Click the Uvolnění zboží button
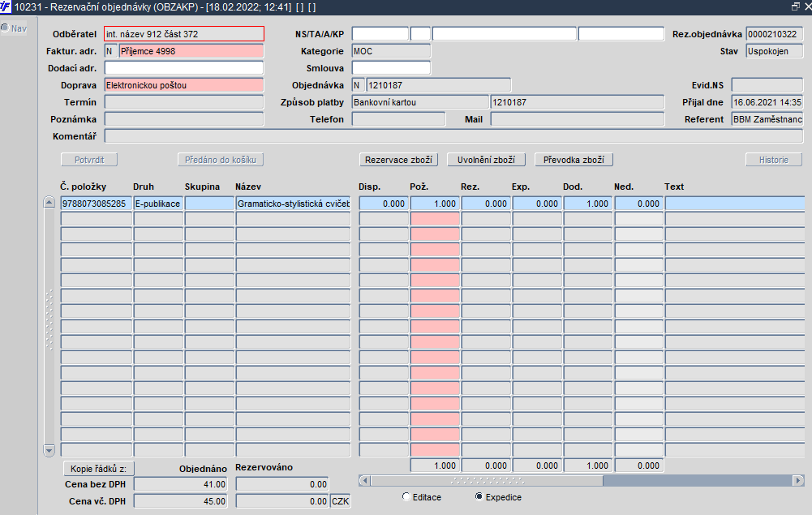The width and height of the screenshot is (812, 515). click(x=486, y=160)
